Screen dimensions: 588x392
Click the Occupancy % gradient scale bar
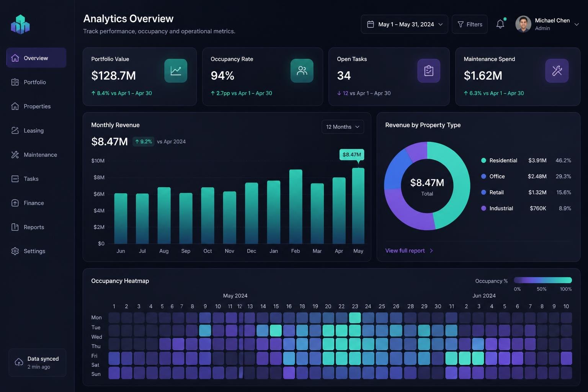(543, 280)
